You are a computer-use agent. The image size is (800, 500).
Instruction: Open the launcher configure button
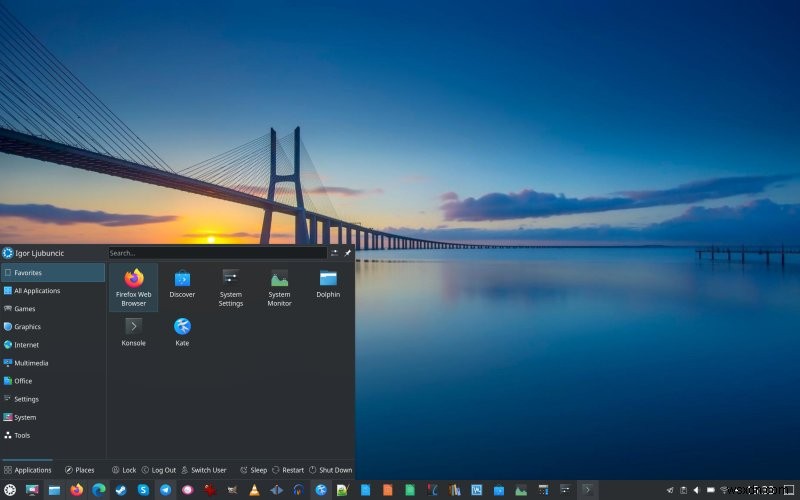click(x=334, y=253)
